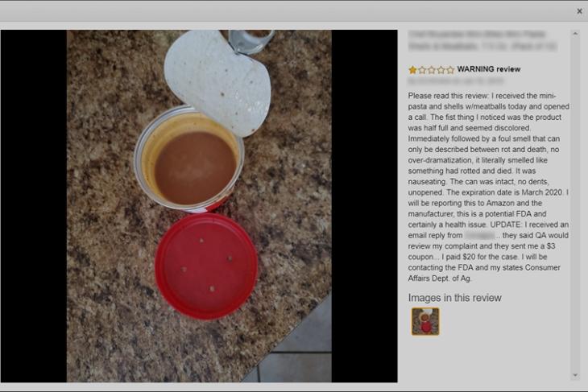
Task: Click the scrollbar down arrow
Action: click(575, 375)
